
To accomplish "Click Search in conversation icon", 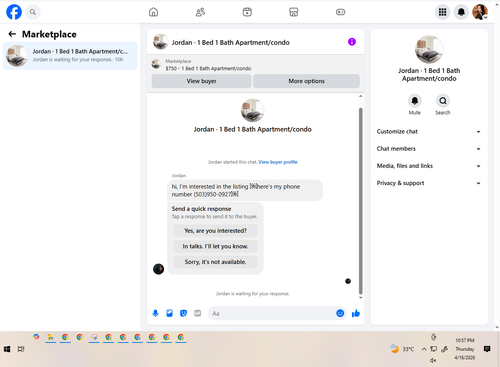I will point(443,101).
